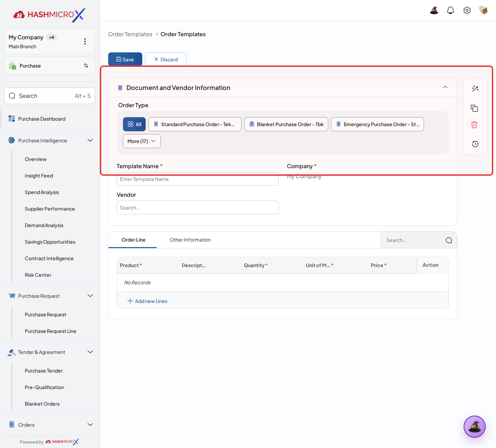Open company options three-dot menu
496x448 pixels.
(85, 41)
